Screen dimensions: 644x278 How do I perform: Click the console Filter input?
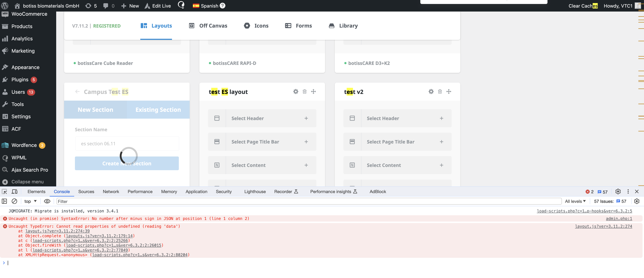click(309, 201)
